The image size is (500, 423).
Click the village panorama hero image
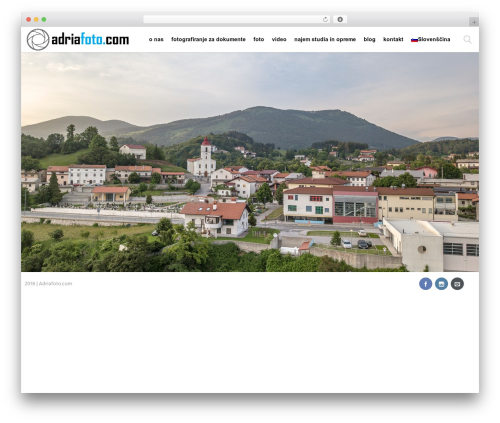pyautogui.click(x=250, y=162)
